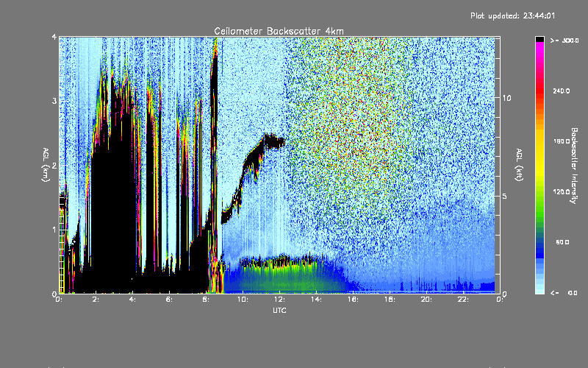
Task: Click the 10 kft tick label
Action: coord(506,98)
